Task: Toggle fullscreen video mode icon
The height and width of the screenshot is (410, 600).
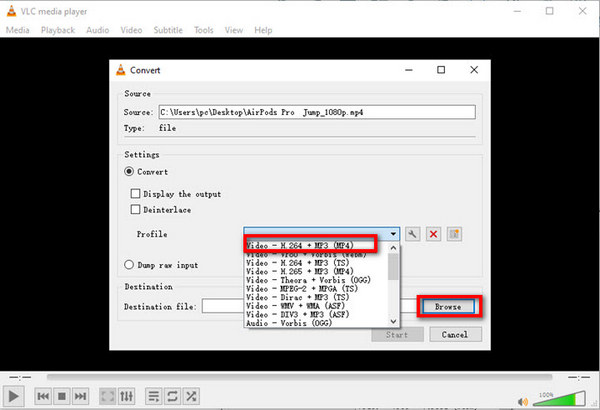Action: 108,396
